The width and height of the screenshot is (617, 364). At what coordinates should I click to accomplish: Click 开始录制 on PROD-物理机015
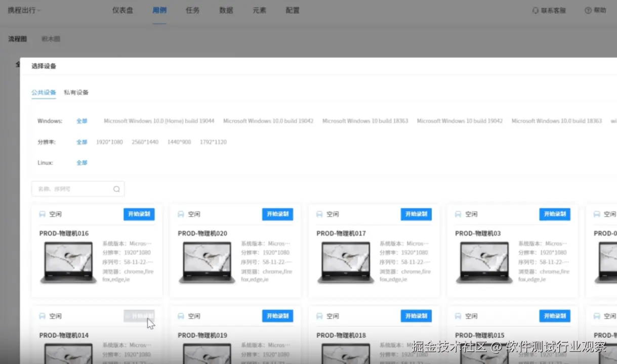pos(555,316)
